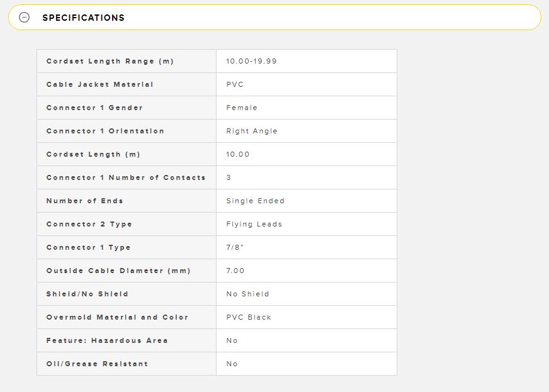Viewport: 549px width, 392px height.
Task: Select the Feature: Hazardous Area label
Action: click(107, 340)
